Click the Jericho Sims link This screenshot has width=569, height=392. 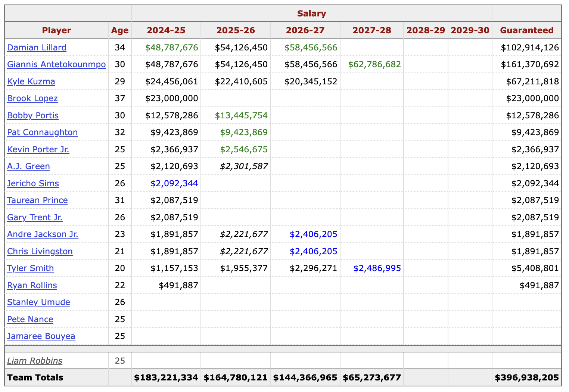[x=33, y=183]
